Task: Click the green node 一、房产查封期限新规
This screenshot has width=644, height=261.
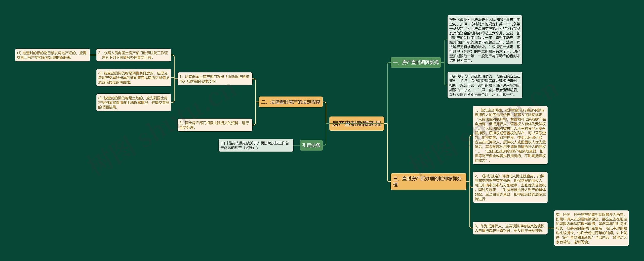Action: point(416,63)
